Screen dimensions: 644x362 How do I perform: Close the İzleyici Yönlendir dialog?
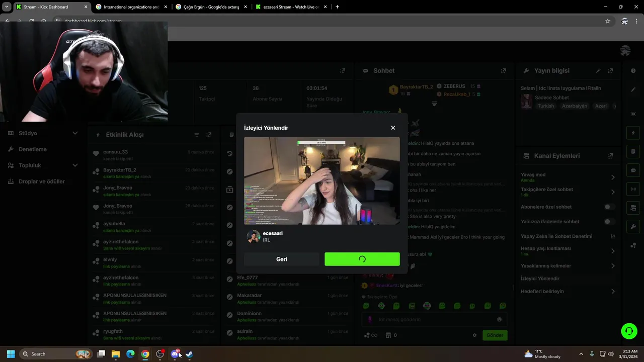point(393,128)
